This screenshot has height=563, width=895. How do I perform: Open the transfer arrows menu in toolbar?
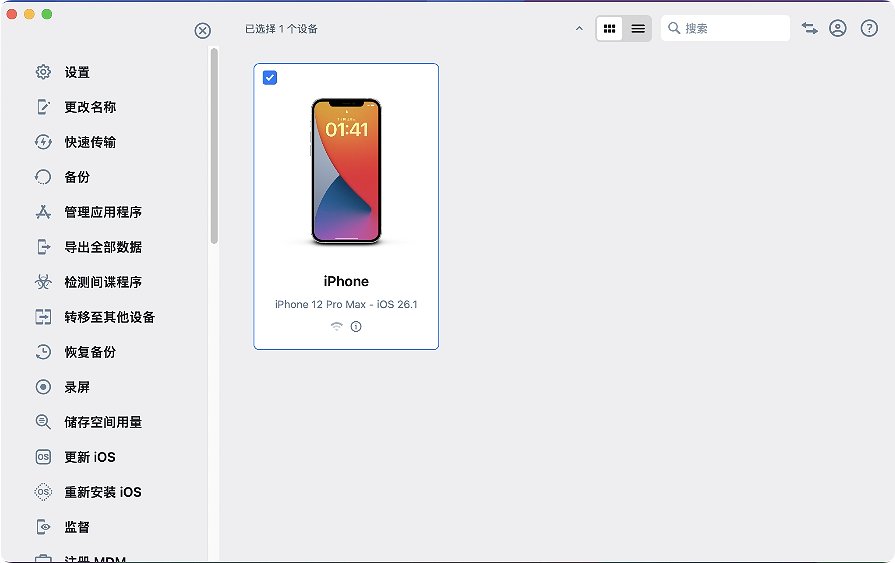tap(809, 29)
